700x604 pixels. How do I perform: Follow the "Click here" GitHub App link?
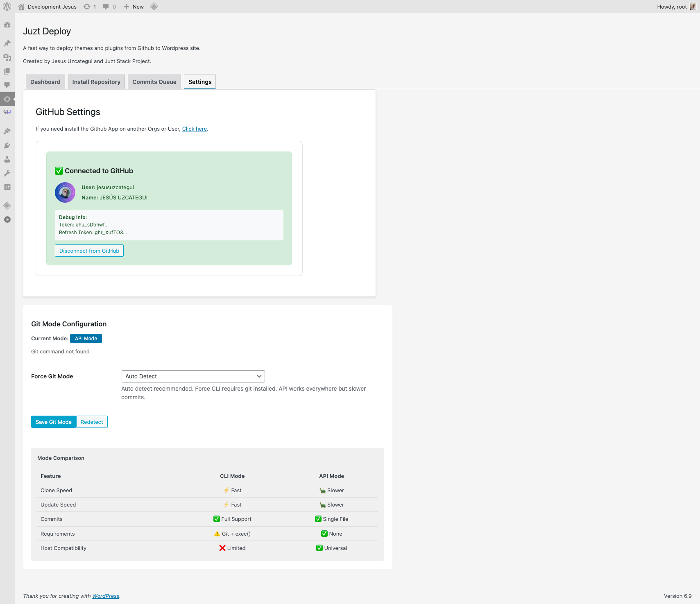pos(195,129)
